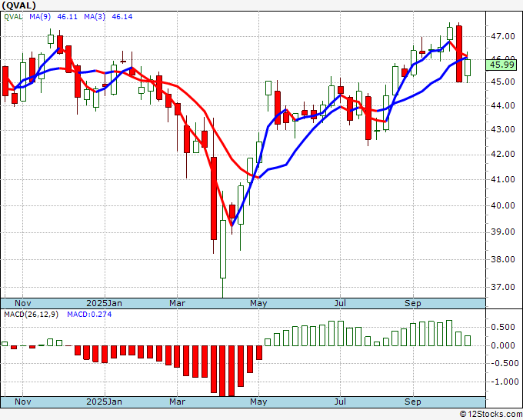The width and height of the screenshot is (523, 420).
Task: Click the 0.500 MACD axis label
Action: coord(503,327)
